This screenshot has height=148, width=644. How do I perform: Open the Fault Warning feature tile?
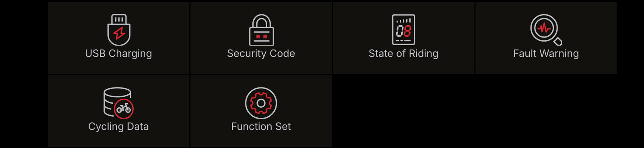click(546, 38)
